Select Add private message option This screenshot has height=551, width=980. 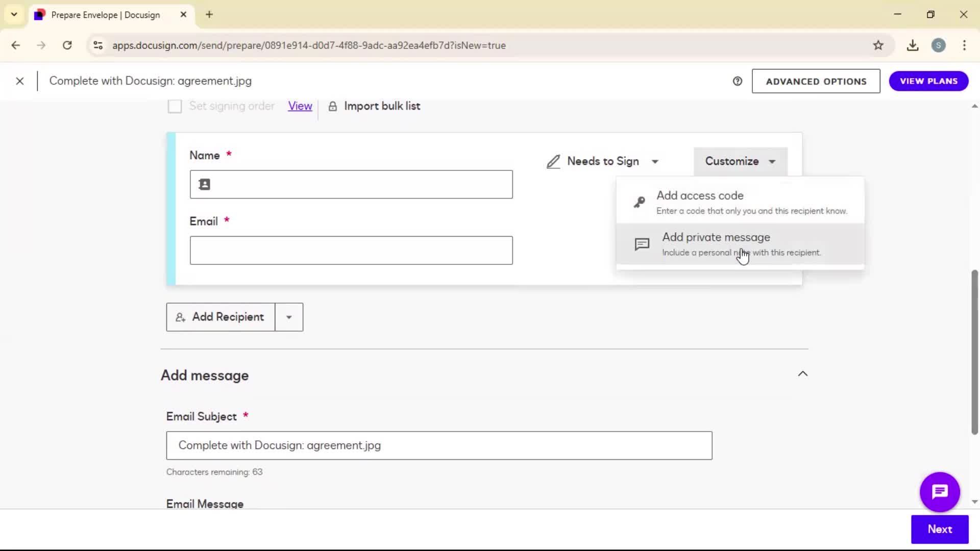pos(740,244)
